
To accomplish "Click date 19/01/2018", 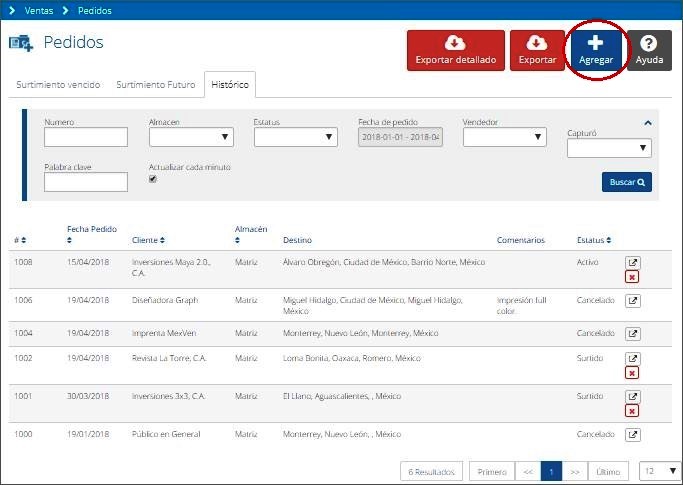I will (x=88, y=434).
